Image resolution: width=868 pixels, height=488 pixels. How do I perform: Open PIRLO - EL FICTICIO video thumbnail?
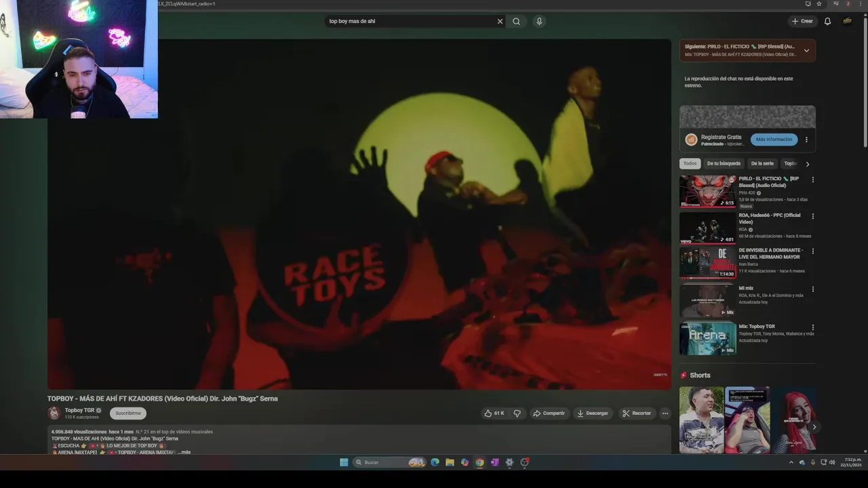tap(707, 191)
